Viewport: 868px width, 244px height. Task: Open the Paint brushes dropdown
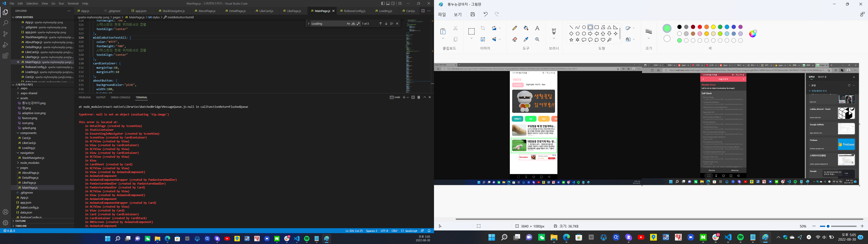[x=554, y=38]
